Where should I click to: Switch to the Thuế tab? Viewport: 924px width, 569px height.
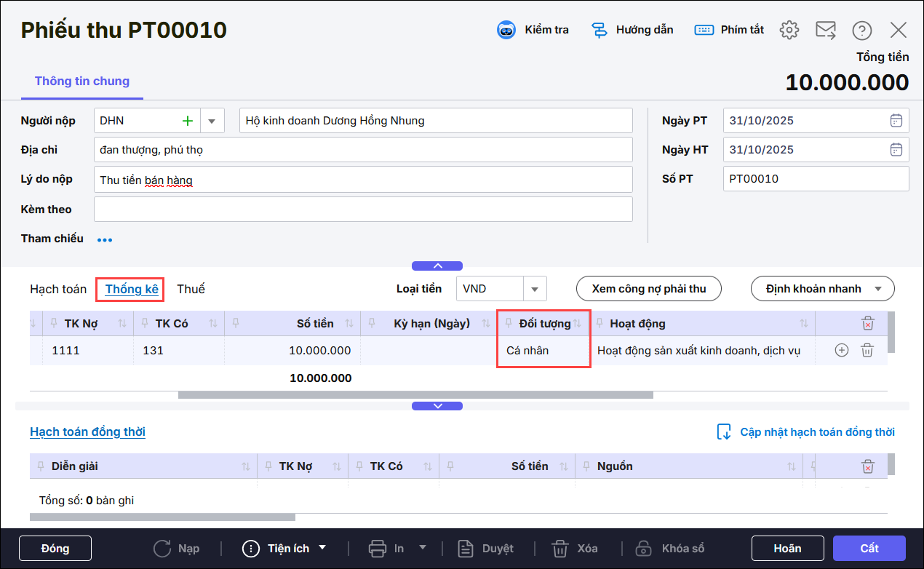click(x=191, y=289)
